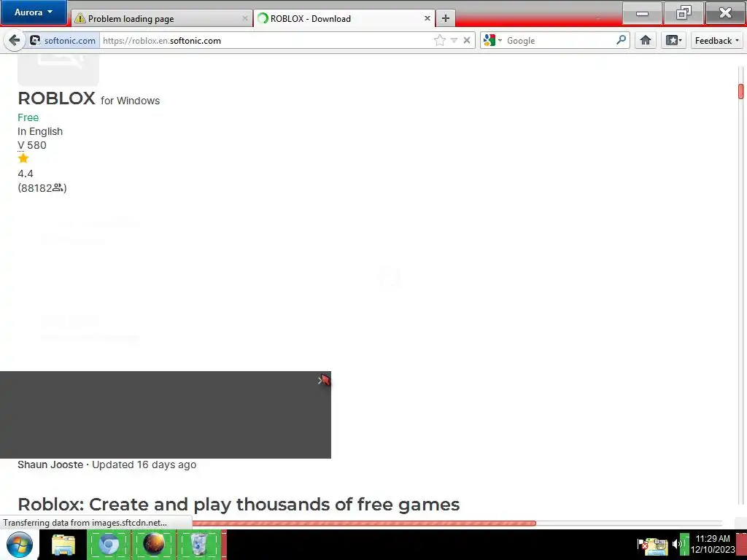Viewport: 747px width, 560px height.
Task: Click the taskbar clock 11:29 AM
Action: pos(712,539)
